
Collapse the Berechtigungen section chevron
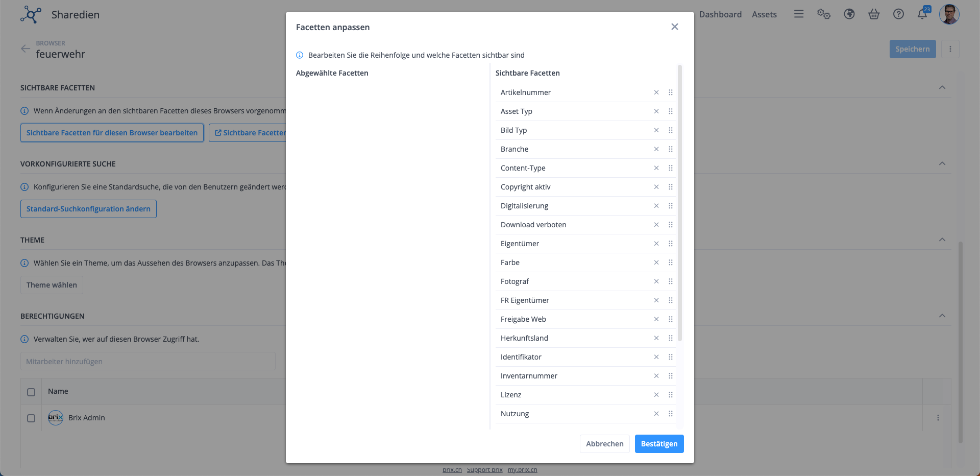click(942, 316)
